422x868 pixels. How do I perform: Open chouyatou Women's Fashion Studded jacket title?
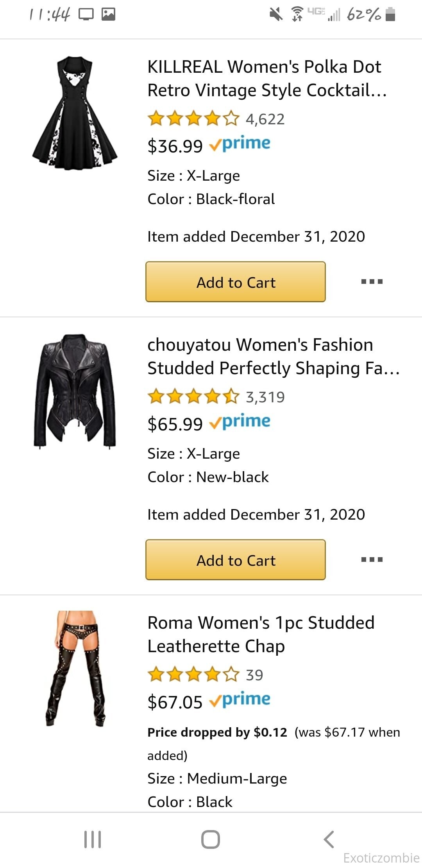click(273, 357)
